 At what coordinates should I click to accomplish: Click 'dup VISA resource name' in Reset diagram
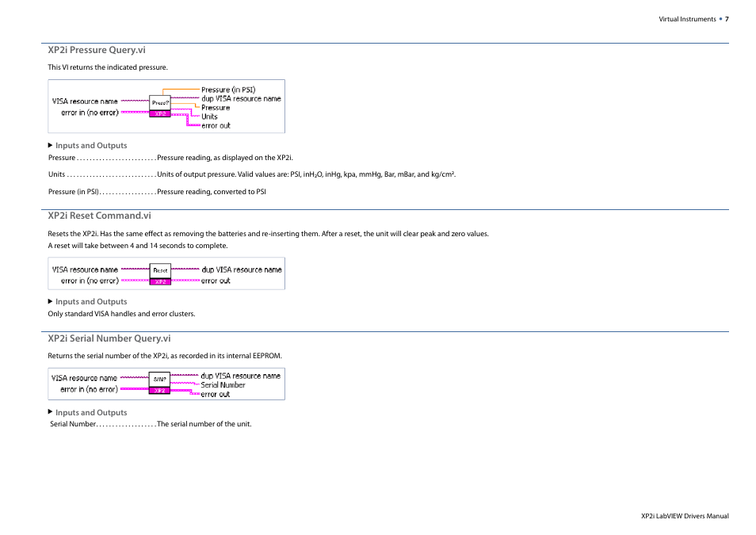click(x=242, y=269)
